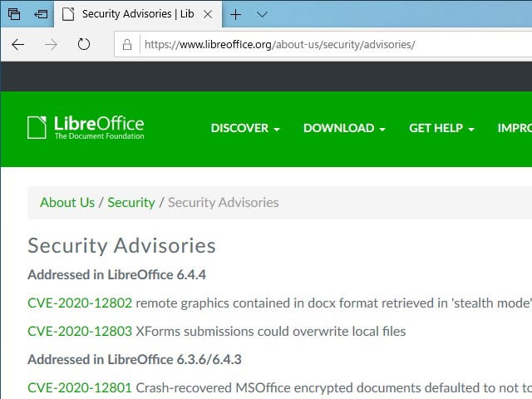Click the padlock site security icon
532x399 pixels.
(x=127, y=45)
